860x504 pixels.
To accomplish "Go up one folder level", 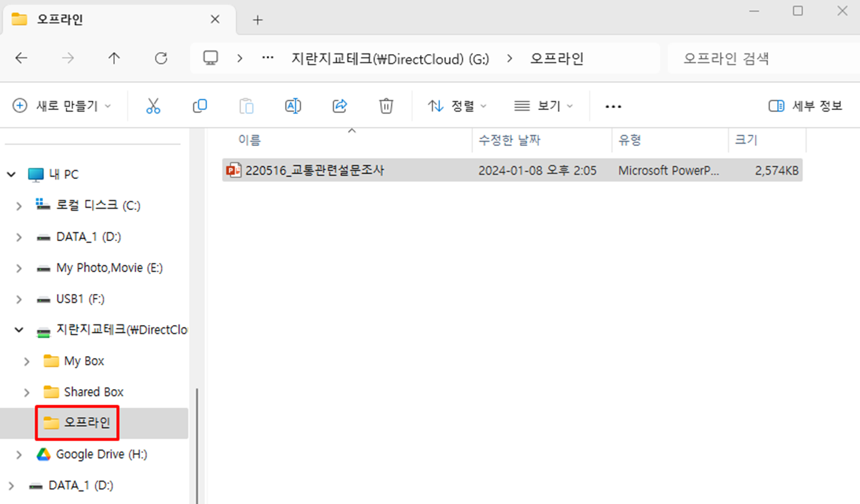I will tap(114, 58).
